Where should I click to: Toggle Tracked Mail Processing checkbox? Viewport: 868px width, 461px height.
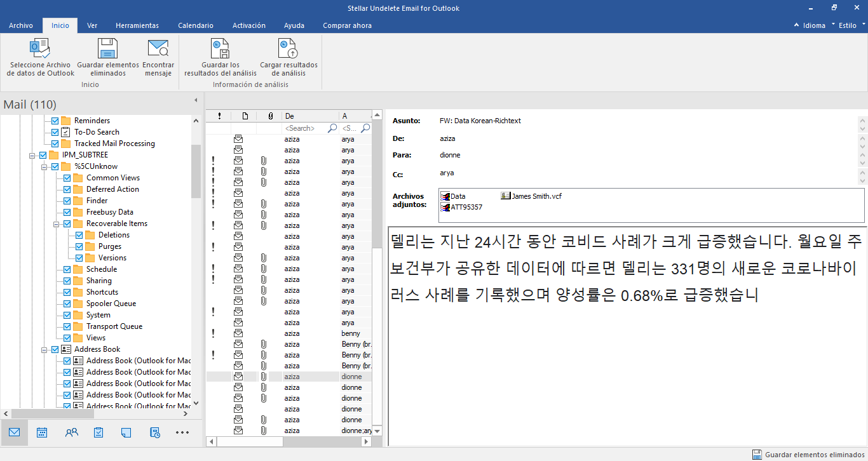tap(55, 144)
